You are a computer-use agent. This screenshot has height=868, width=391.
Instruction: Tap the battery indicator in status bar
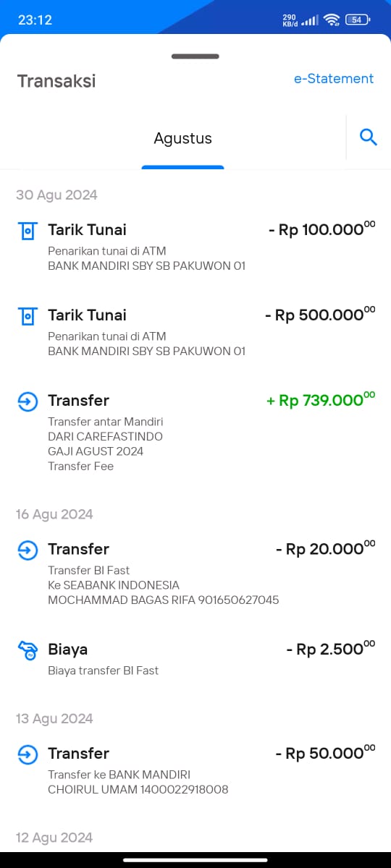(358, 20)
